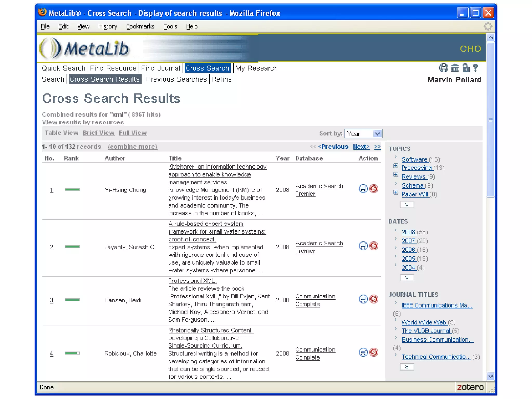Go to Next results page link
This screenshot has height=399, width=532.
361,147
